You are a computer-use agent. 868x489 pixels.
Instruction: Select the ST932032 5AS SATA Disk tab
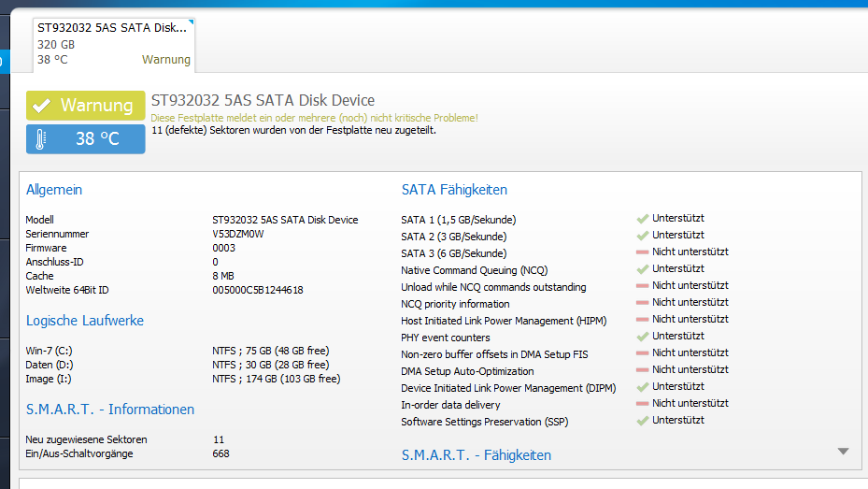(112, 44)
